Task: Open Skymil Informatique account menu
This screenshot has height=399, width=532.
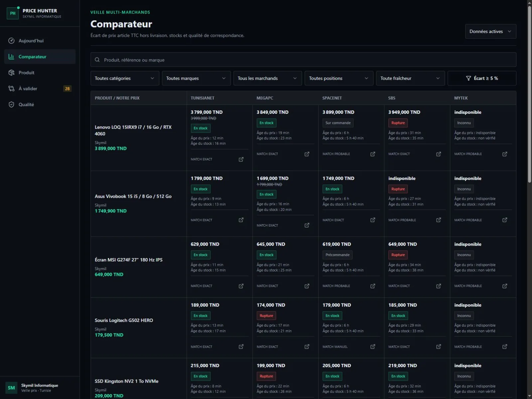Action: tap(40, 388)
